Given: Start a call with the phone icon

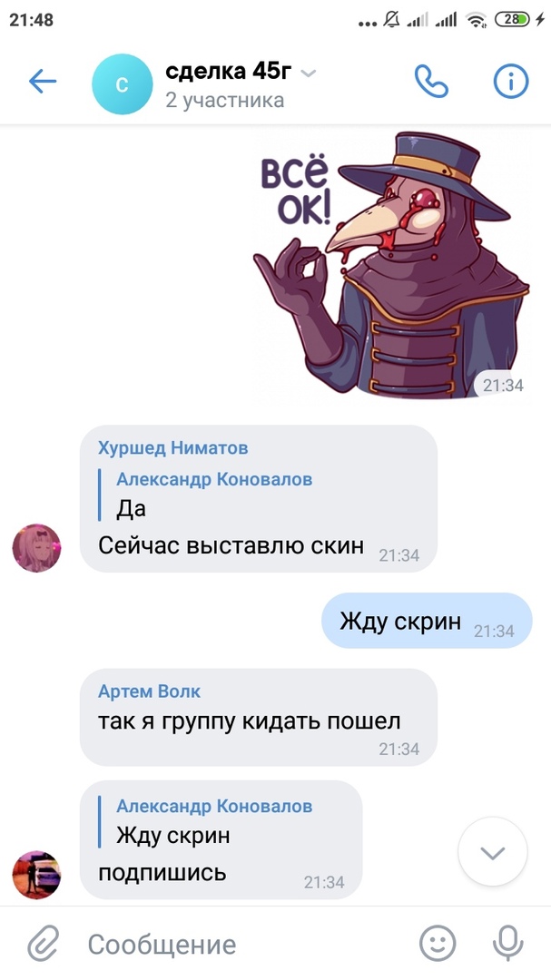Looking at the screenshot, I should click(431, 82).
